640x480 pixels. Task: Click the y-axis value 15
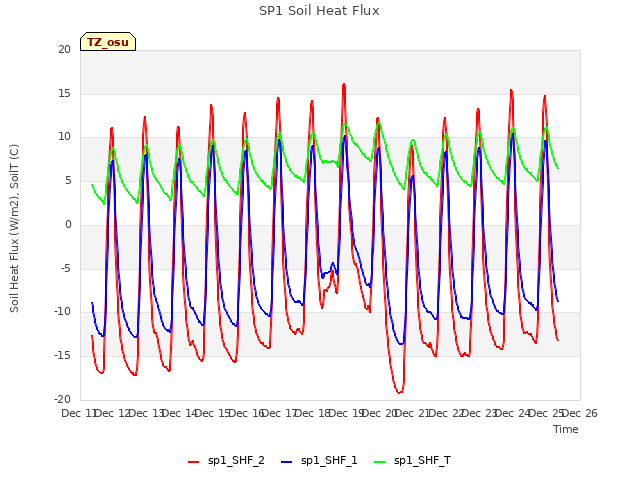[64, 93]
